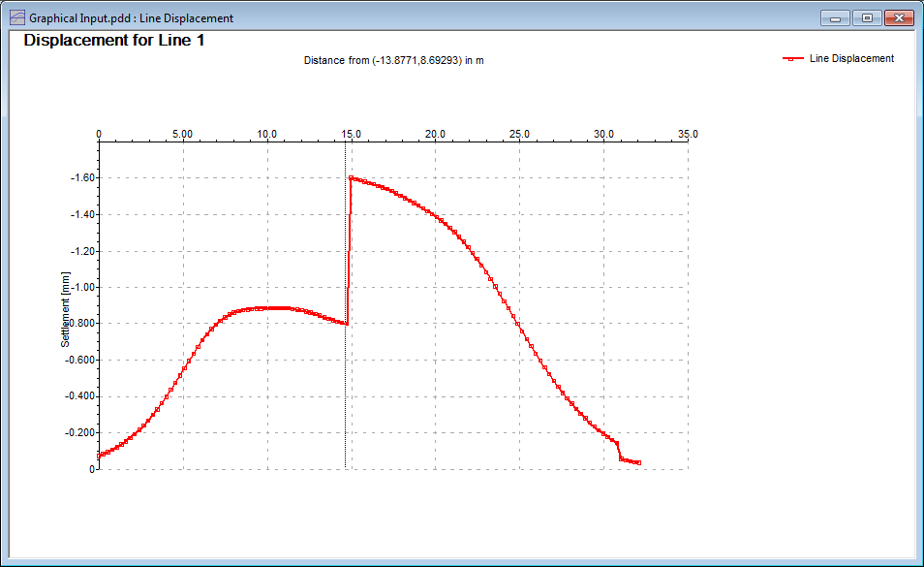
Task: Click the title bar text 'Graphical Input.pdd : Line Displacement'
Action: click(x=131, y=18)
